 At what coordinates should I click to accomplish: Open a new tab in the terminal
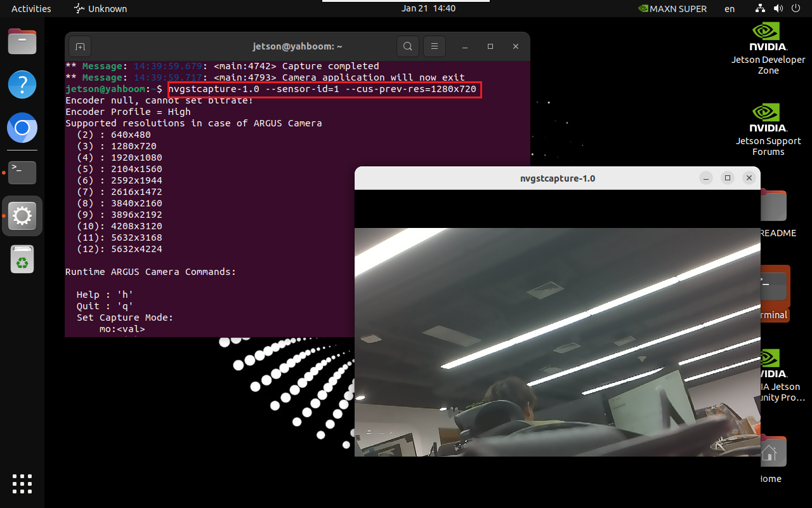(80, 46)
